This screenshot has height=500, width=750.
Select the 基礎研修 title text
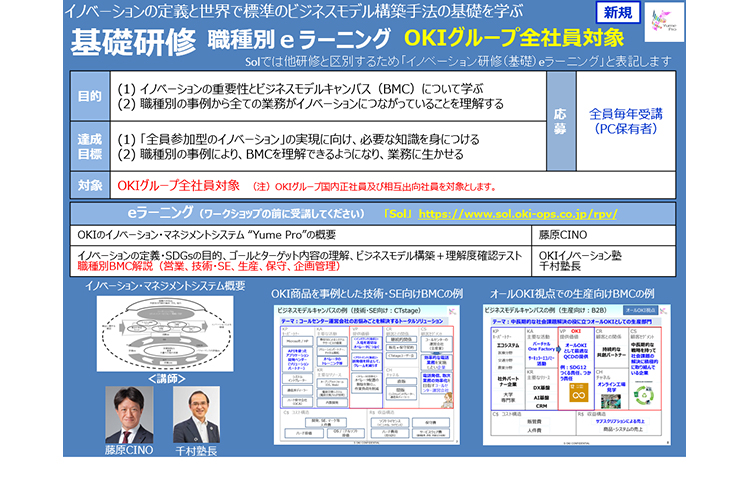coord(133,42)
